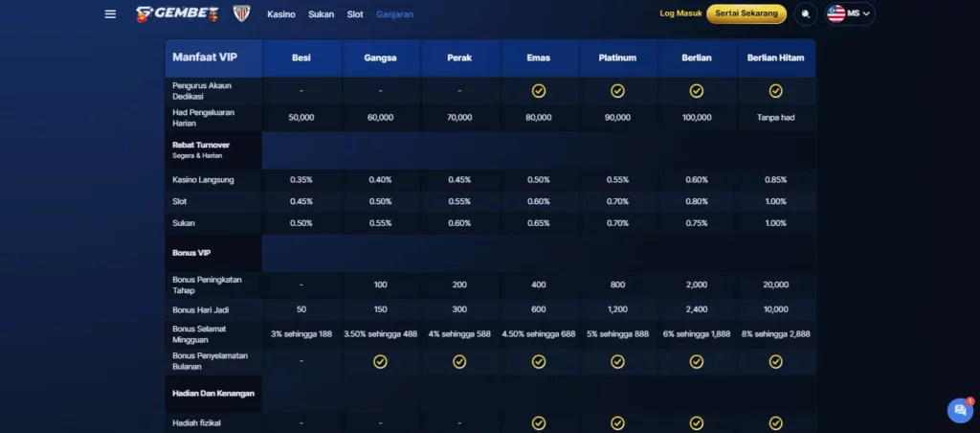The width and height of the screenshot is (980, 433).
Task: Click the Rebat Turnover section heading
Action: pyautogui.click(x=201, y=145)
